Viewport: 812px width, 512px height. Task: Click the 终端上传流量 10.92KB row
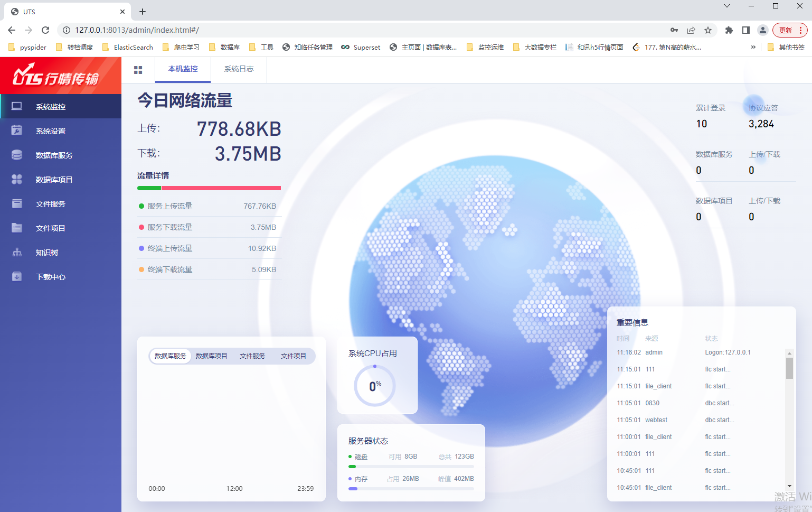(209, 248)
